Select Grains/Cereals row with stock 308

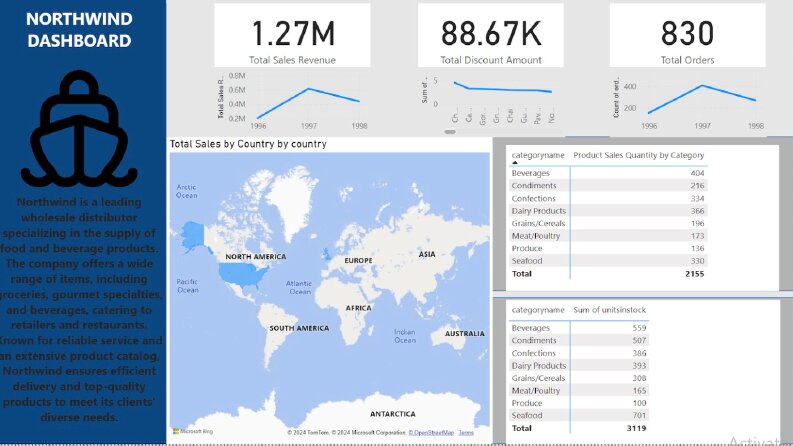[x=579, y=378]
